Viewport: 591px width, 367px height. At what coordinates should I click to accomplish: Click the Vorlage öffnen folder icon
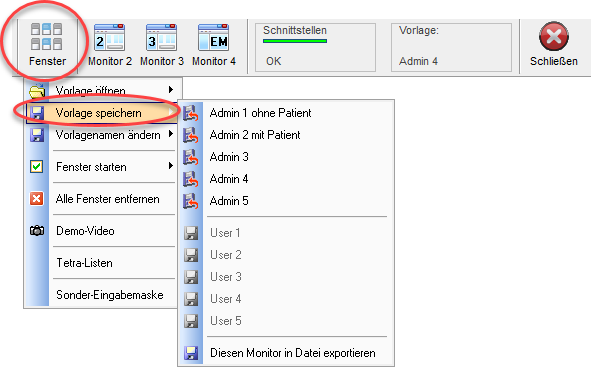[x=37, y=91]
